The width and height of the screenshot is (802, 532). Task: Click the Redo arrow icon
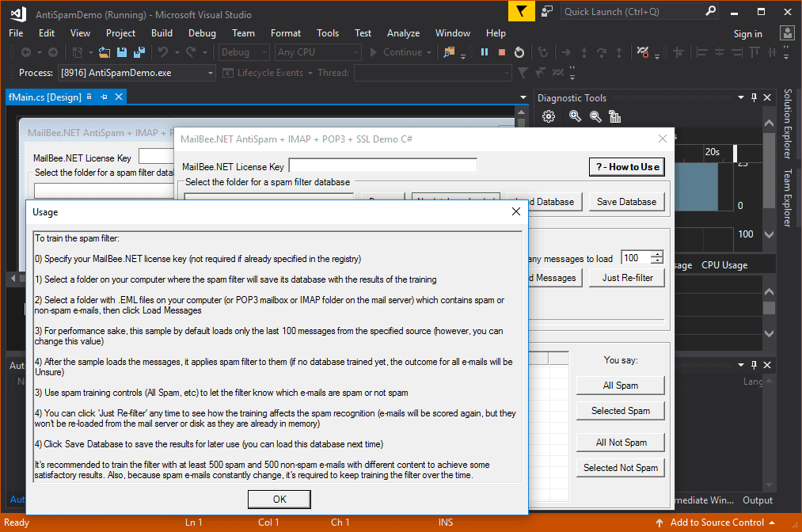coord(192,52)
